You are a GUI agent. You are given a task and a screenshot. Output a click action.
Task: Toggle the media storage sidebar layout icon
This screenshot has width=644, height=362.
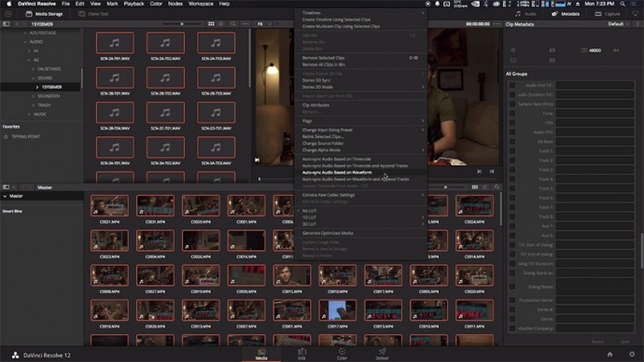[x=6, y=24]
